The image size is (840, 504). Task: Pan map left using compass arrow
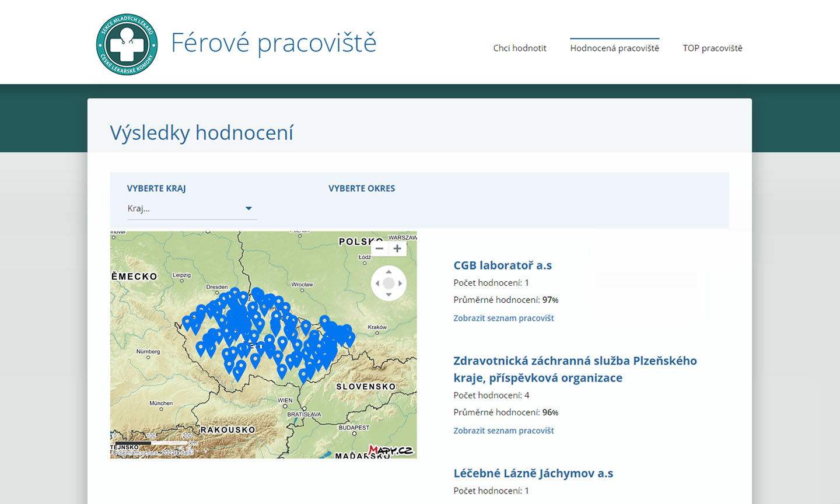[377, 283]
